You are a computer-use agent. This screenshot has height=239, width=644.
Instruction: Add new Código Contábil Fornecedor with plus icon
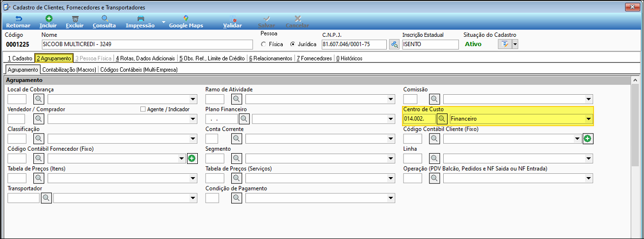point(192,159)
